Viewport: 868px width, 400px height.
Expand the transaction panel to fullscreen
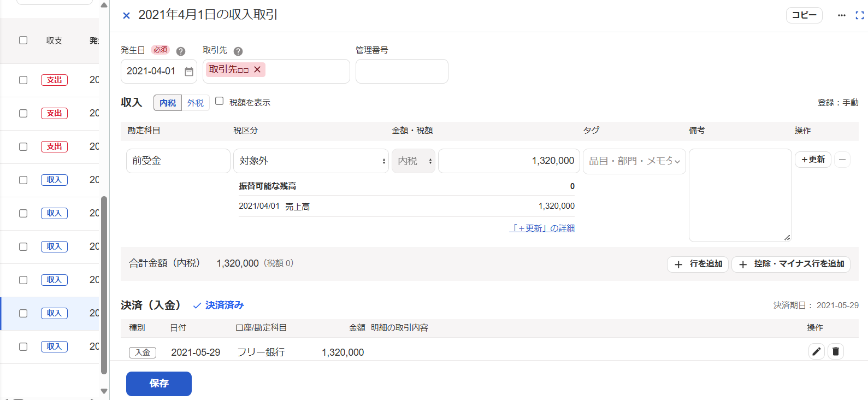click(x=859, y=15)
